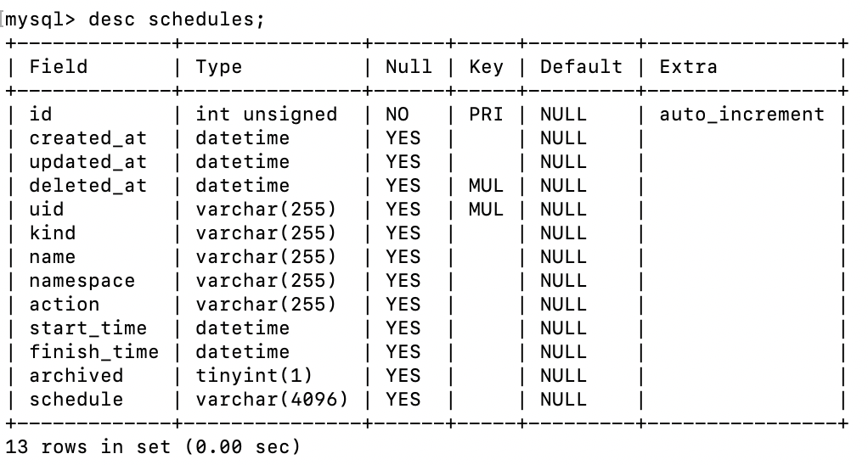Screen dimensions: 868x465
Task: Click the 'varchar(4096)' type value
Action: pyautogui.click(x=272, y=400)
